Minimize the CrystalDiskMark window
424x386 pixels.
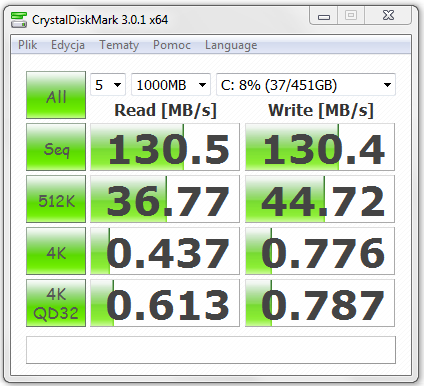point(324,16)
